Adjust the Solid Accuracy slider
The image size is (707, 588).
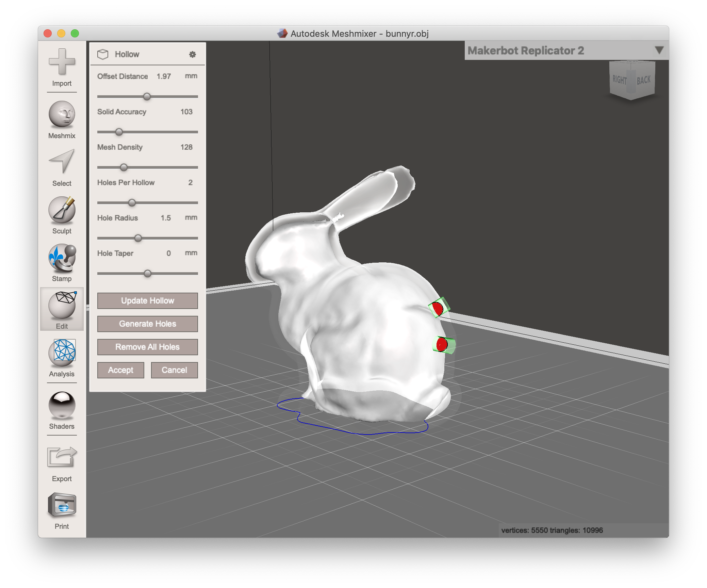(119, 132)
